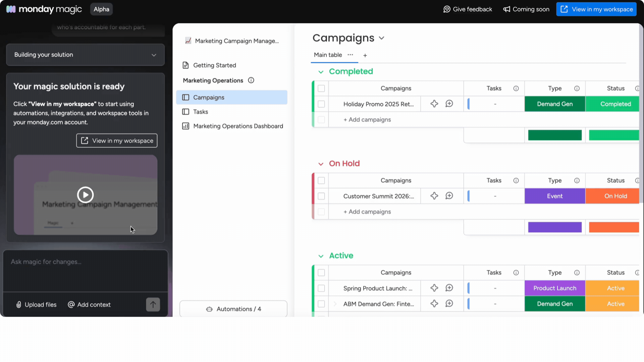Open the Holiday Promo 2025 campaign item

(x=378, y=104)
